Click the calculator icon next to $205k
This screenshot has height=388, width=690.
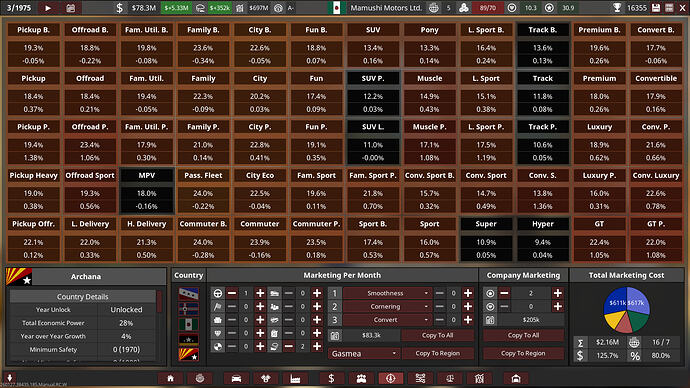490,320
